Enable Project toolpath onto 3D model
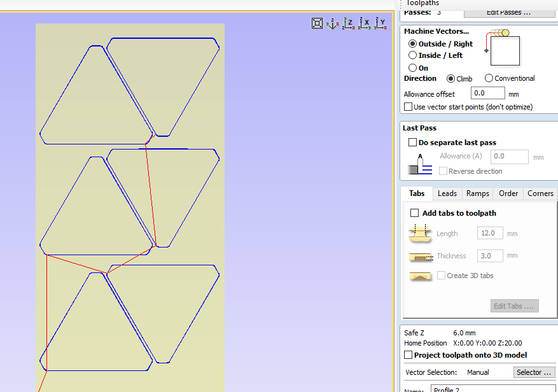Viewport: 558px width, 392px height. [408, 355]
